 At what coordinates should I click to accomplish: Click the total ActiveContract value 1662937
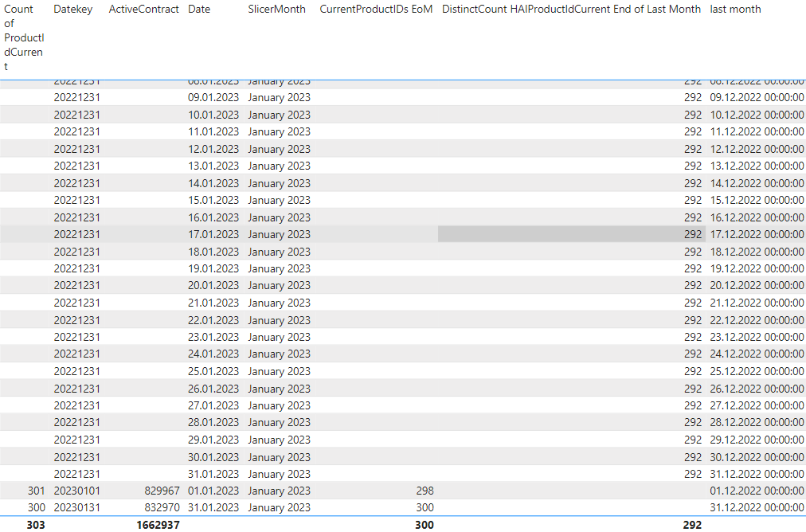158,525
